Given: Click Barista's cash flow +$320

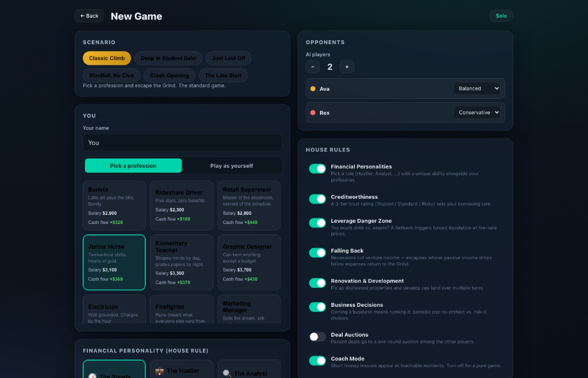Looking at the screenshot, I should (x=116, y=222).
